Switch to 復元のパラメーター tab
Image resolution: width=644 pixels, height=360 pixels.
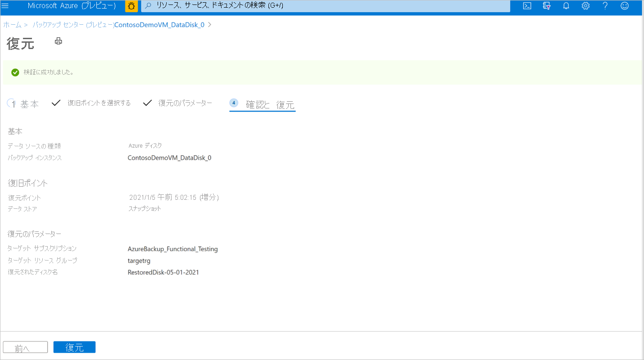coord(177,103)
